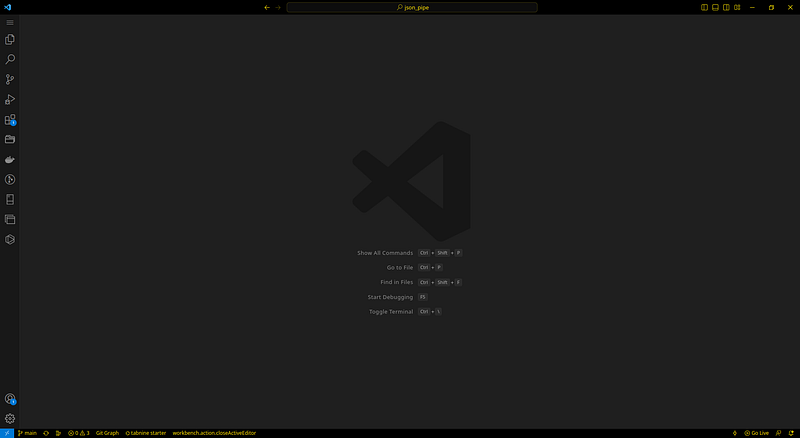Open the Docker whale panel
Screen dimensions: 800x438
coord(10,159)
